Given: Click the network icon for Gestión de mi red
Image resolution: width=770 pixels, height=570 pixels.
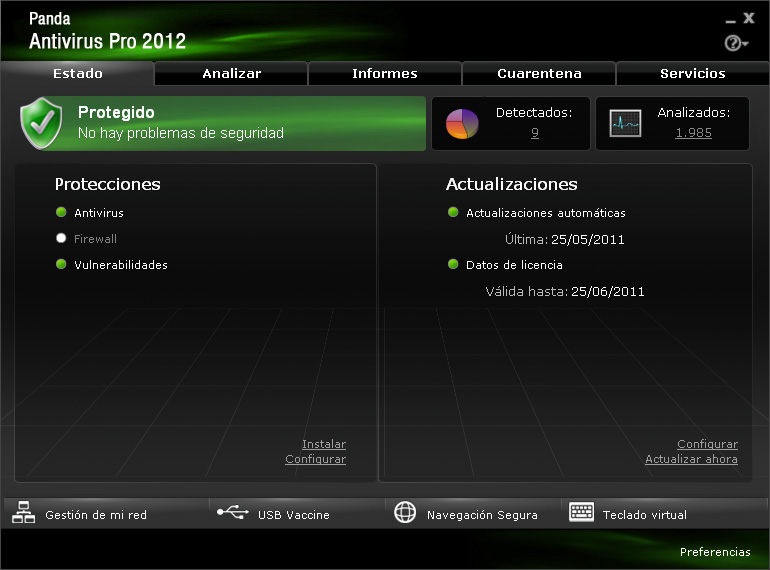Looking at the screenshot, I should [24, 513].
